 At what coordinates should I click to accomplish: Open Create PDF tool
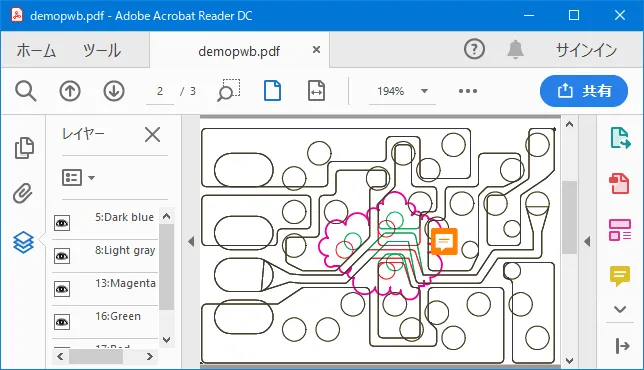[619, 183]
